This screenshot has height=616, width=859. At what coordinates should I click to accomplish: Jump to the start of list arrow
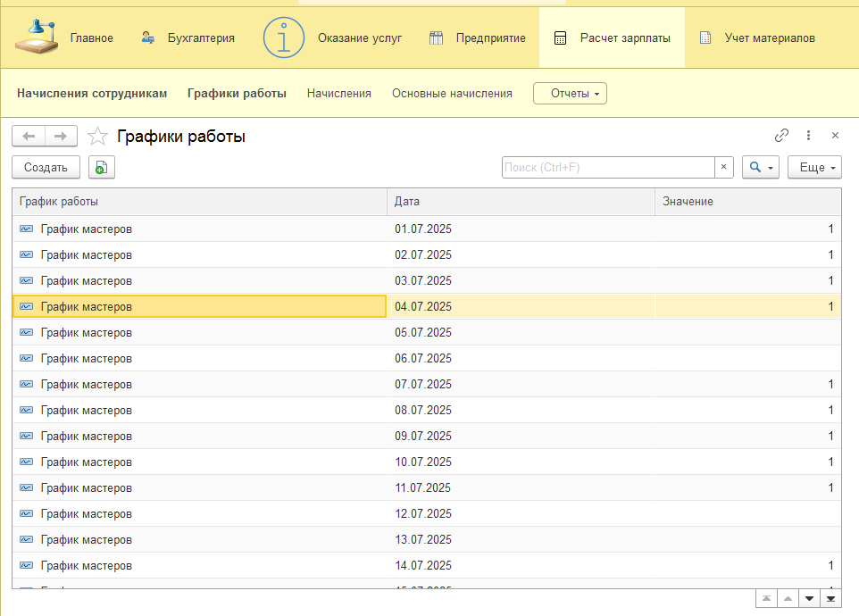coord(767,598)
